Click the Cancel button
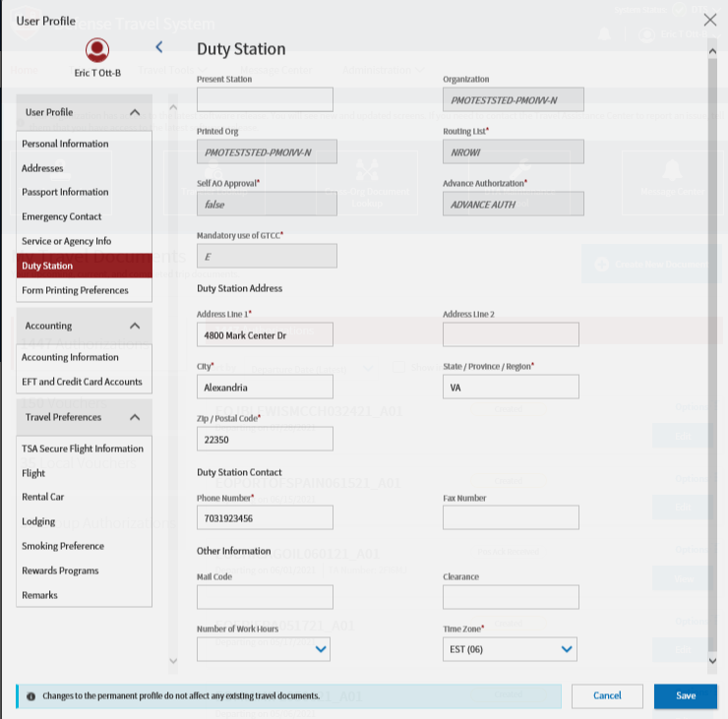728x719 pixels. (607, 695)
